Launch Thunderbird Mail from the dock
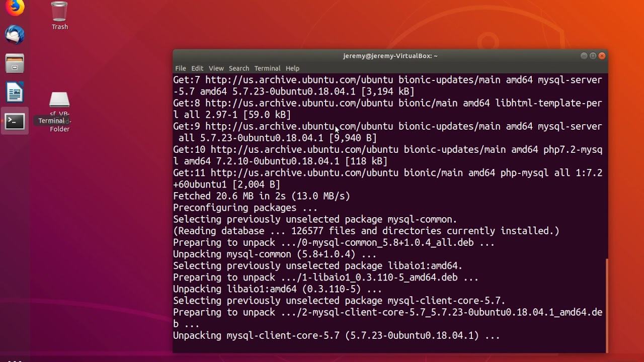Viewport: 644px width, 362px height. (15, 35)
